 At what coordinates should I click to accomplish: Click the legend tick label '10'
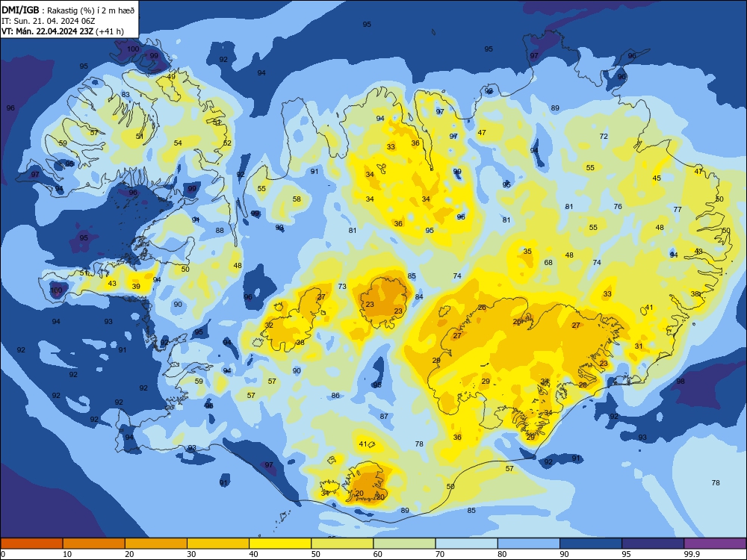(x=67, y=554)
